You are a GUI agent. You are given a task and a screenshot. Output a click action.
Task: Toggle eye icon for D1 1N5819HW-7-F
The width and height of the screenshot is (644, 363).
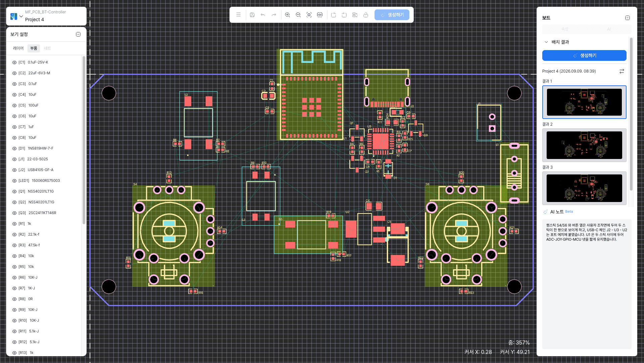tap(14, 149)
